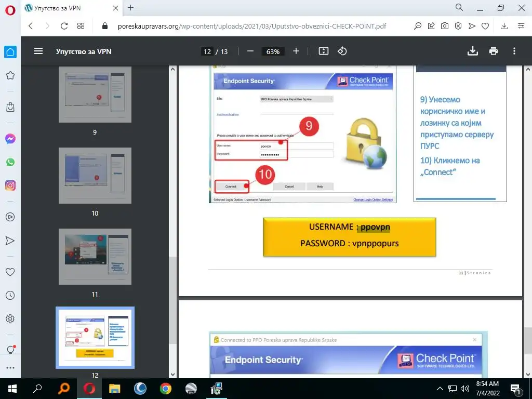
Task: Open PDF viewer more actions menu
Action: coord(514,51)
